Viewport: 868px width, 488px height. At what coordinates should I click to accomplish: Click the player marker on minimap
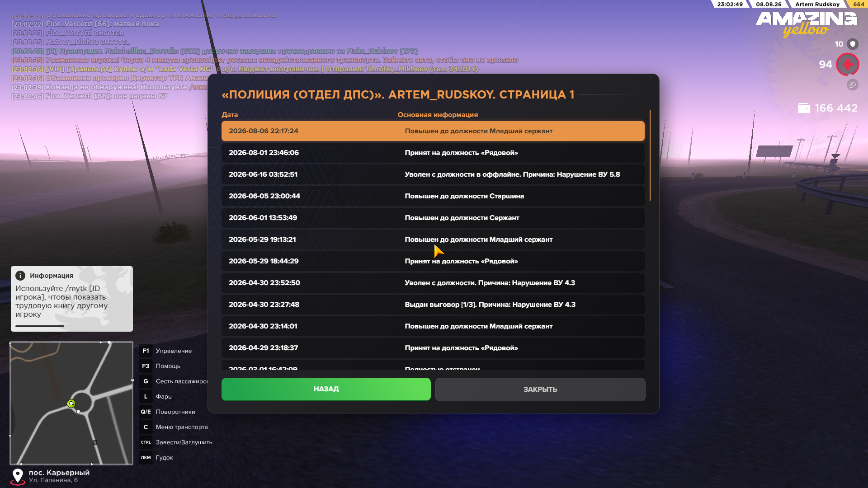pos(71,404)
